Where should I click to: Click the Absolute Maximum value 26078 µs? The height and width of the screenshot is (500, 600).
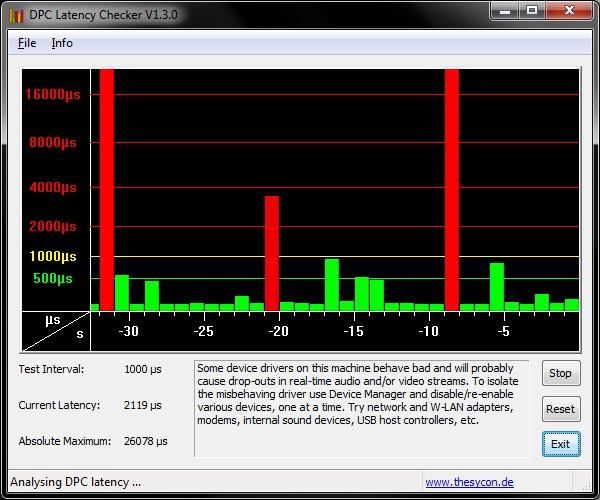pyautogui.click(x=146, y=441)
